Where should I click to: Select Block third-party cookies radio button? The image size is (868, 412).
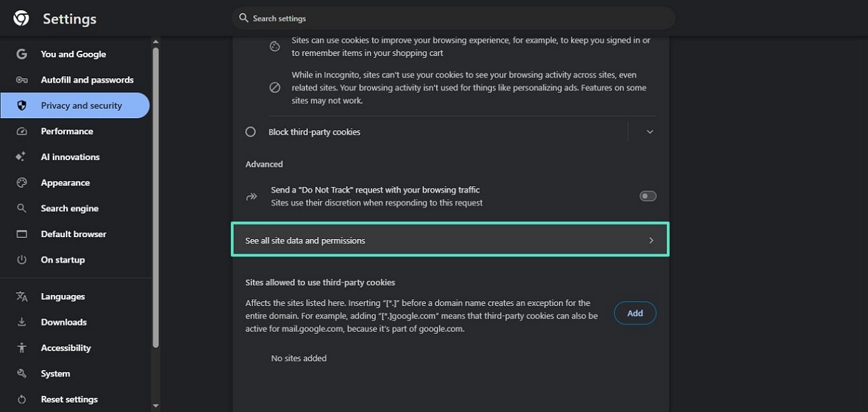[x=250, y=132]
